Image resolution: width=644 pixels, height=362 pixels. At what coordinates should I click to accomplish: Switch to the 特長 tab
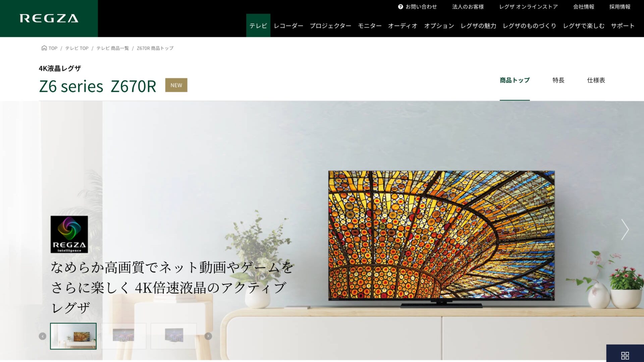(558, 80)
